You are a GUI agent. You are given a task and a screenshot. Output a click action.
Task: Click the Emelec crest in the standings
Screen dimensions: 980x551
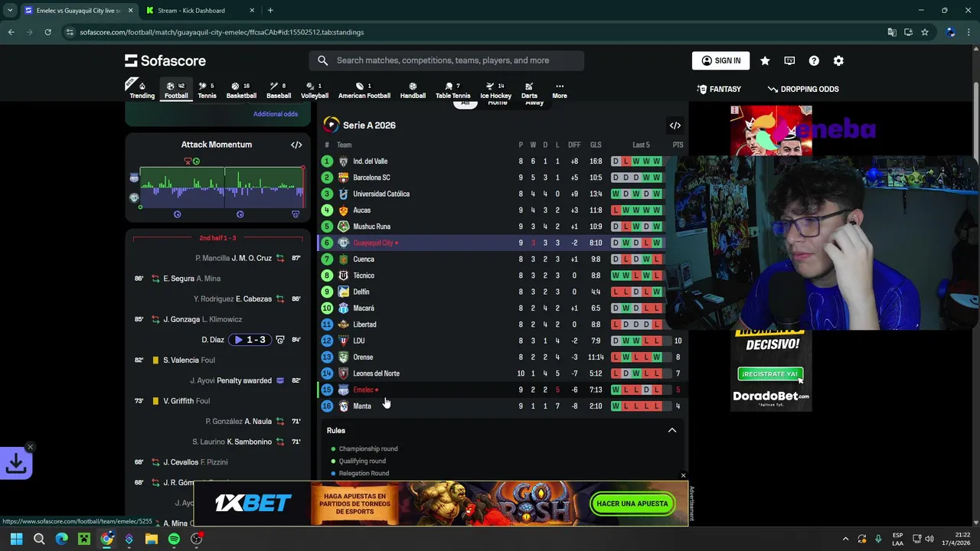pos(343,390)
